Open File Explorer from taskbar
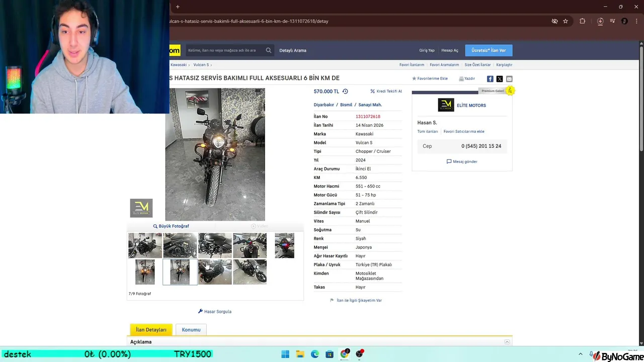The width and height of the screenshot is (644, 362). pyautogui.click(x=300, y=354)
